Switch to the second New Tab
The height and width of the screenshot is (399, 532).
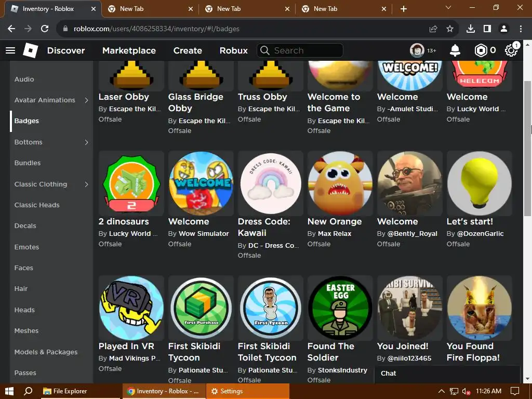click(x=248, y=9)
